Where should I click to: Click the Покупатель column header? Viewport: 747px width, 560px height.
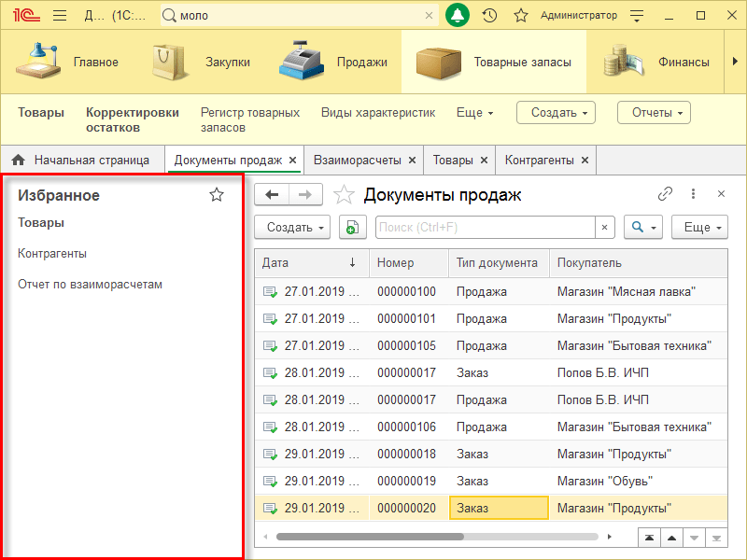click(x=639, y=263)
